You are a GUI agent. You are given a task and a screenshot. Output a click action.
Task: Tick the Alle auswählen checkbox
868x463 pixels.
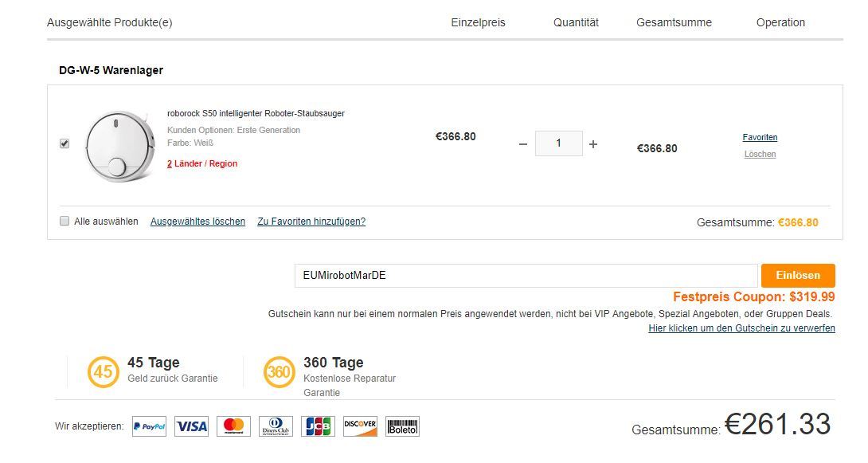[x=65, y=221]
